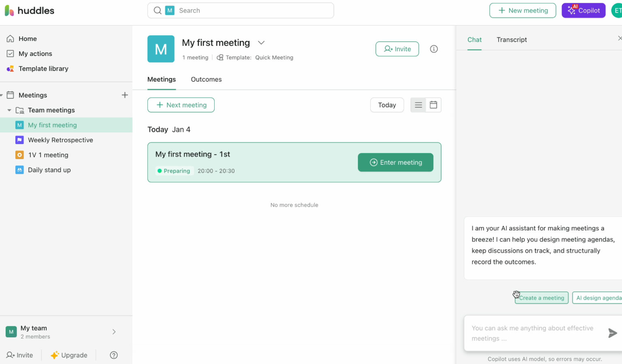The width and height of the screenshot is (622, 364).
Task: Open the Outcomes tab
Action: coord(206,79)
